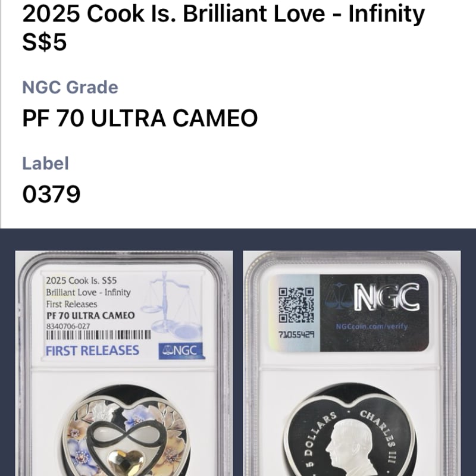Click the FIRST RELEASES label text
This screenshot has width=476, height=476.
92,350
